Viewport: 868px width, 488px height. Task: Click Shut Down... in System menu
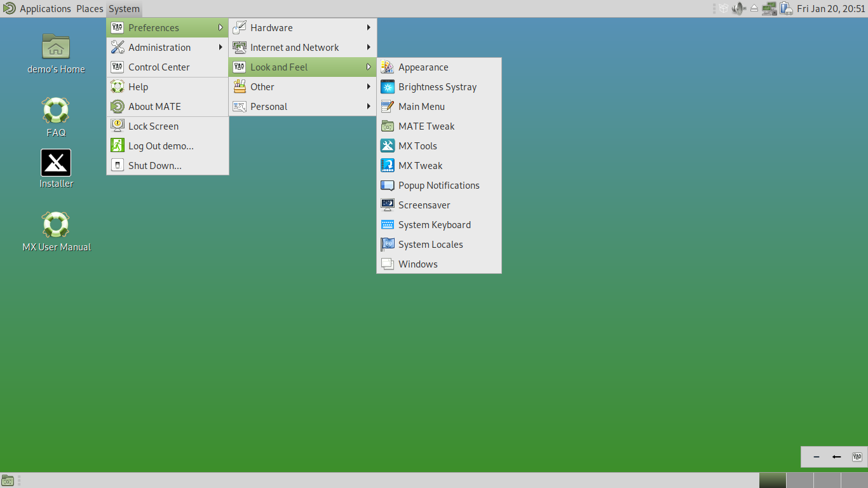click(x=154, y=166)
